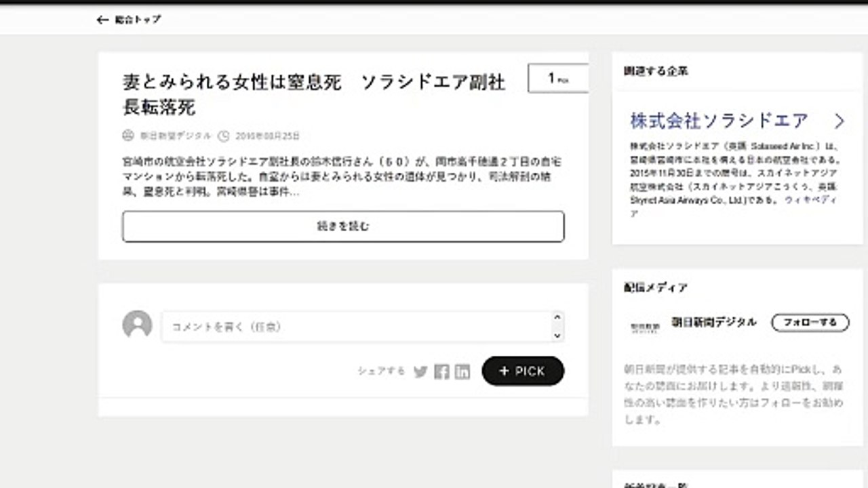The image size is (868, 488).
Task: Open 朝日新聞デジタル source in article byline
Action: 176,136
